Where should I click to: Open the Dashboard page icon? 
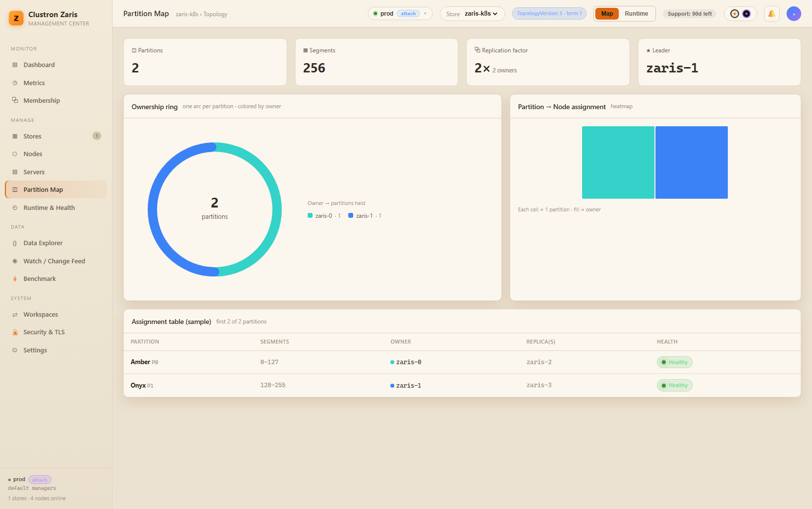click(15, 65)
